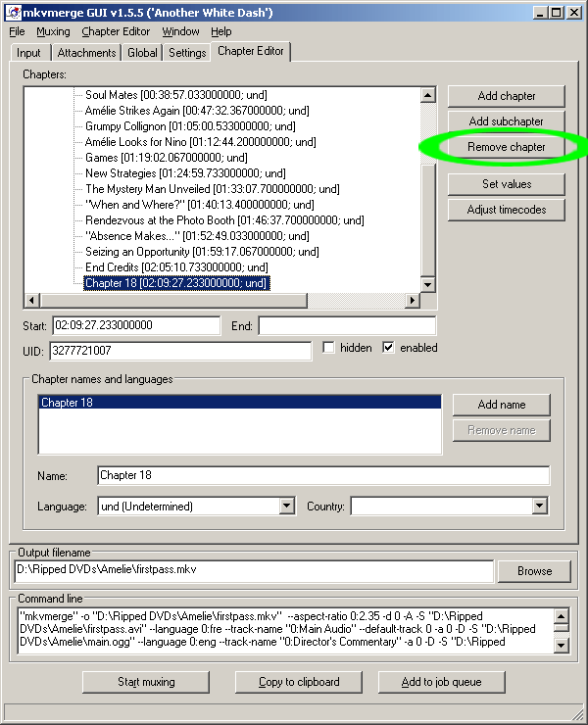The height and width of the screenshot is (725, 588).
Task: Select the Grumpy Collignon chapter
Action: 190,126
